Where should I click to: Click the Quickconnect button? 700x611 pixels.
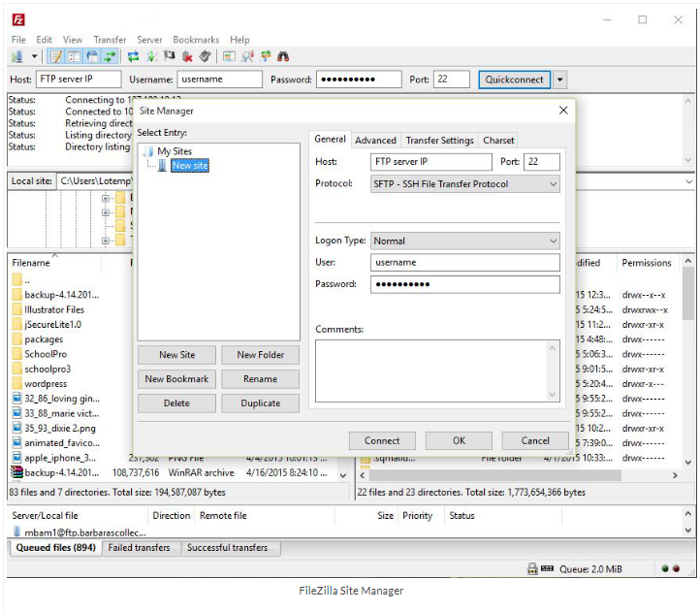514,80
